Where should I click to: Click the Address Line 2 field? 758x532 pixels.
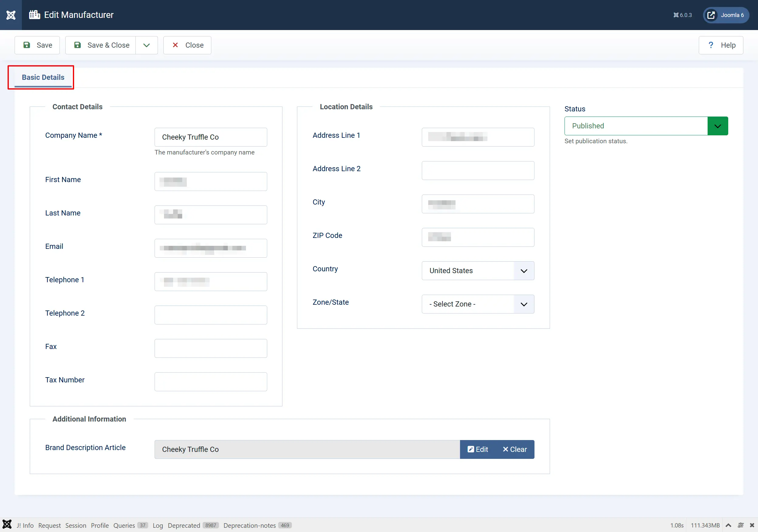click(x=478, y=171)
